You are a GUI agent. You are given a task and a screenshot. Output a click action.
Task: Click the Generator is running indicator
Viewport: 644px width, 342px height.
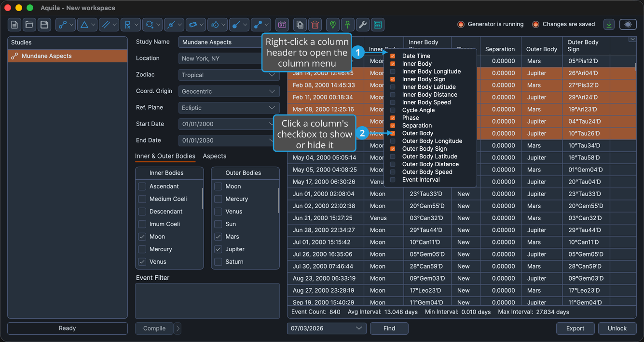click(x=490, y=24)
